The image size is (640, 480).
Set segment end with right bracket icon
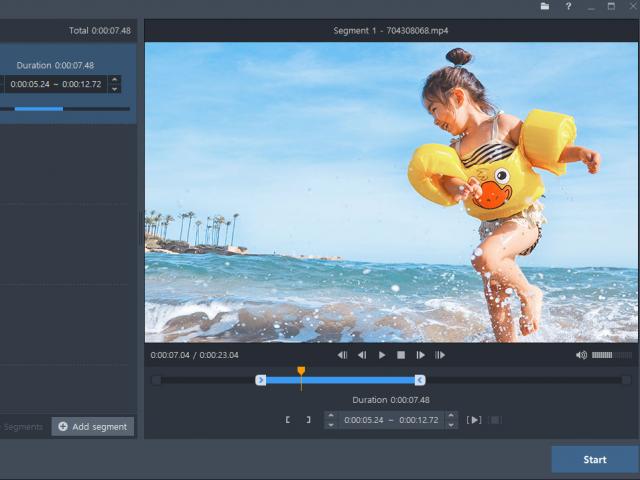(x=308, y=420)
